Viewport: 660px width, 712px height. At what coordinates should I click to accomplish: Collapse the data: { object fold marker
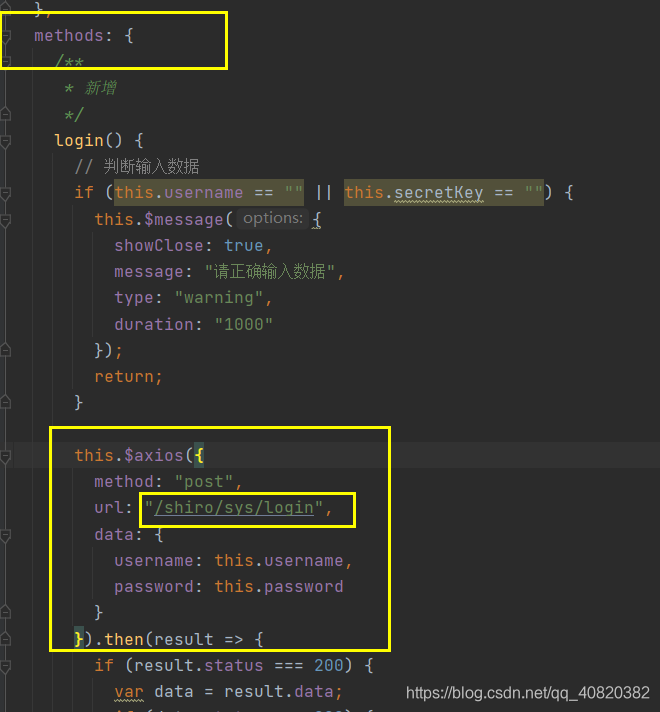[x=6, y=535]
